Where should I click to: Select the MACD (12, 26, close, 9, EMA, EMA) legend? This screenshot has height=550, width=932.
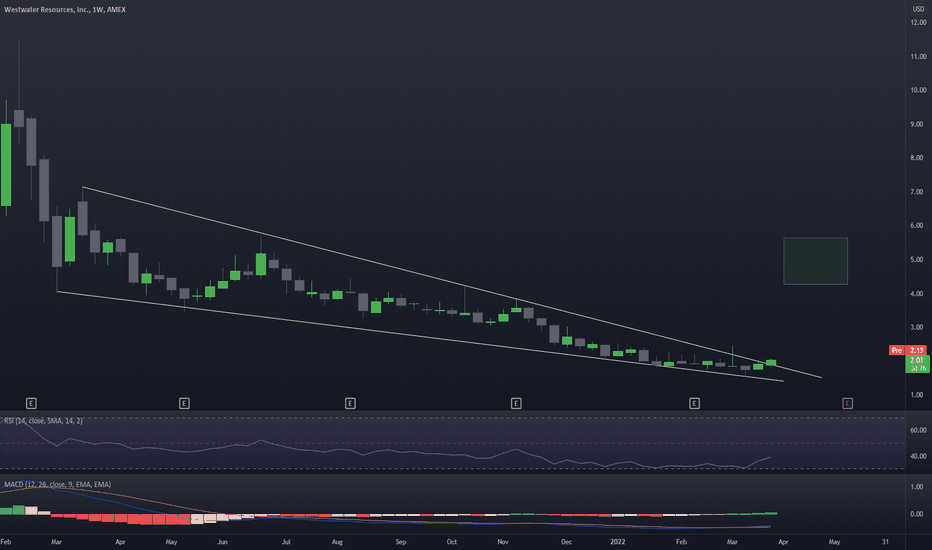point(57,485)
